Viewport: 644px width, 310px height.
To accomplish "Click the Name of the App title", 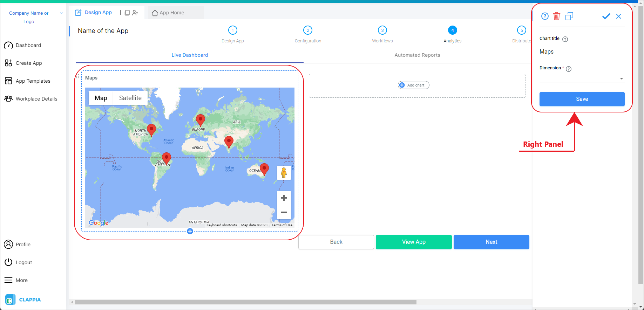I will [x=103, y=31].
